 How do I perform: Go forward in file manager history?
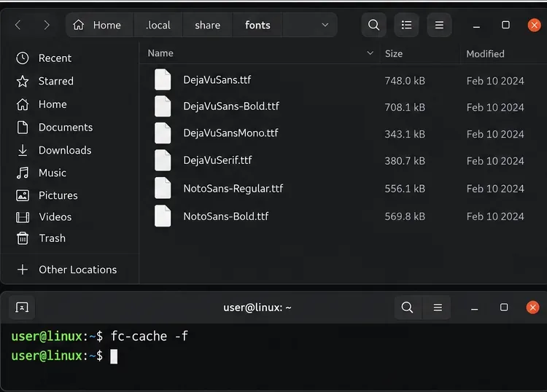coord(47,25)
